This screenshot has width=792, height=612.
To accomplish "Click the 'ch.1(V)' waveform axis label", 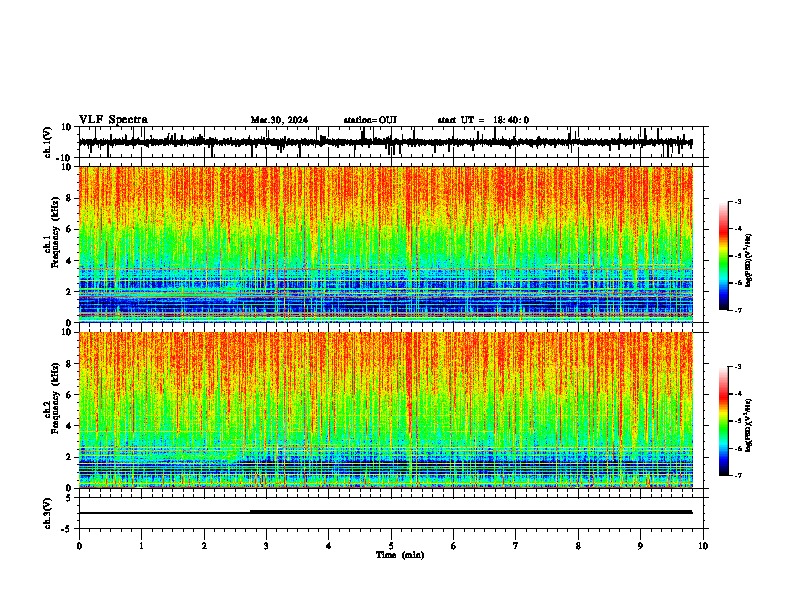I will 48,142.
